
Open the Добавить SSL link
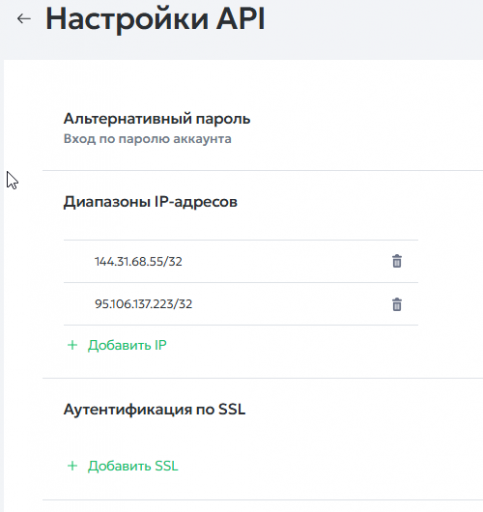(133, 466)
